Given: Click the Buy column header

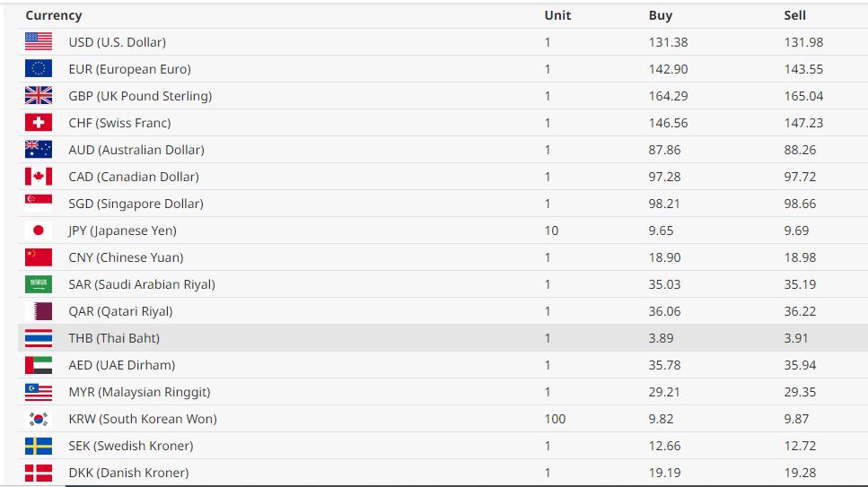Looking at the screenshot, I should point(660,15).
